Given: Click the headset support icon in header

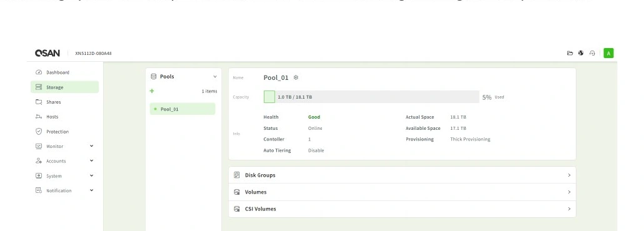Looking at the screenshot, I should [x=592, y=53].
